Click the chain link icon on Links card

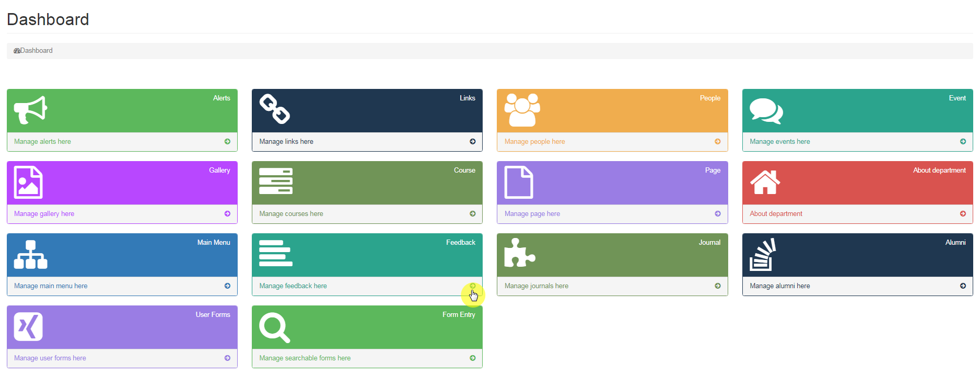click(275, 109)
